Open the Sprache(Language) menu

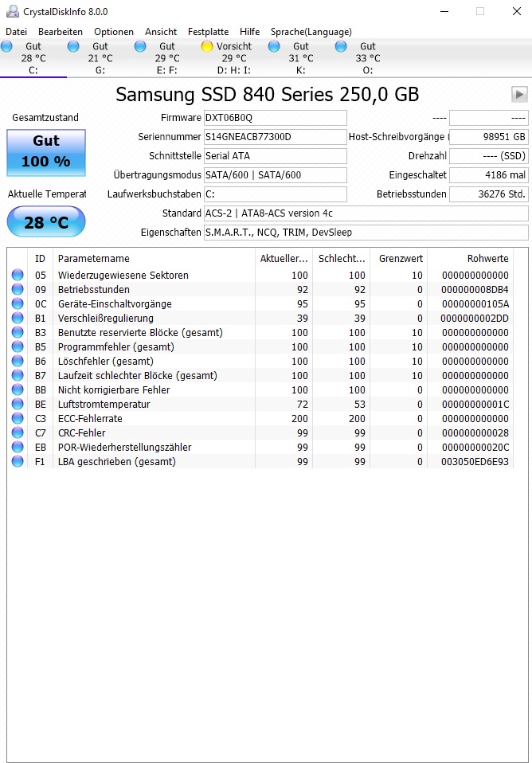[311, 32]
